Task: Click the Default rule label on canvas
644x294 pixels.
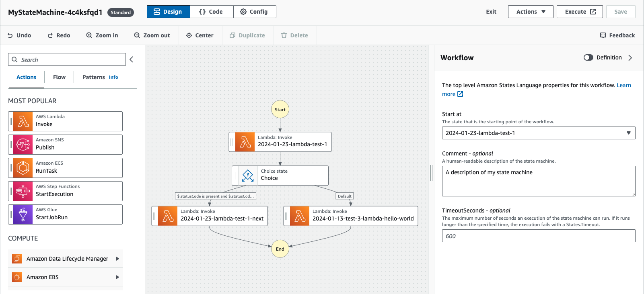Action: point(345,196)
